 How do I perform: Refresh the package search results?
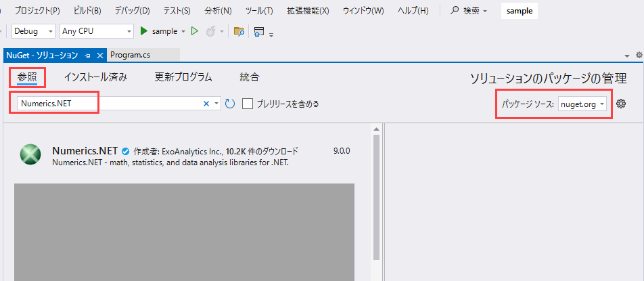pyautogui.click(x=230, y=104)
